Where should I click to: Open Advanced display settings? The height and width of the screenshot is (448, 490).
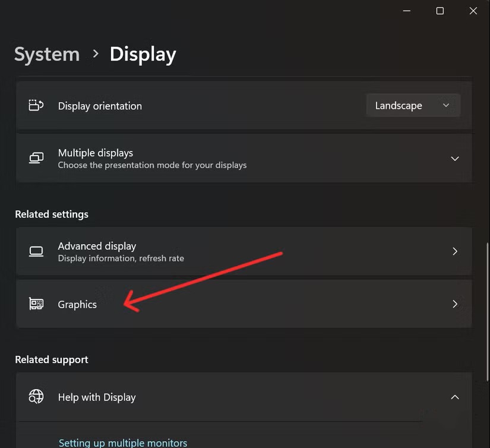[238, 251]
